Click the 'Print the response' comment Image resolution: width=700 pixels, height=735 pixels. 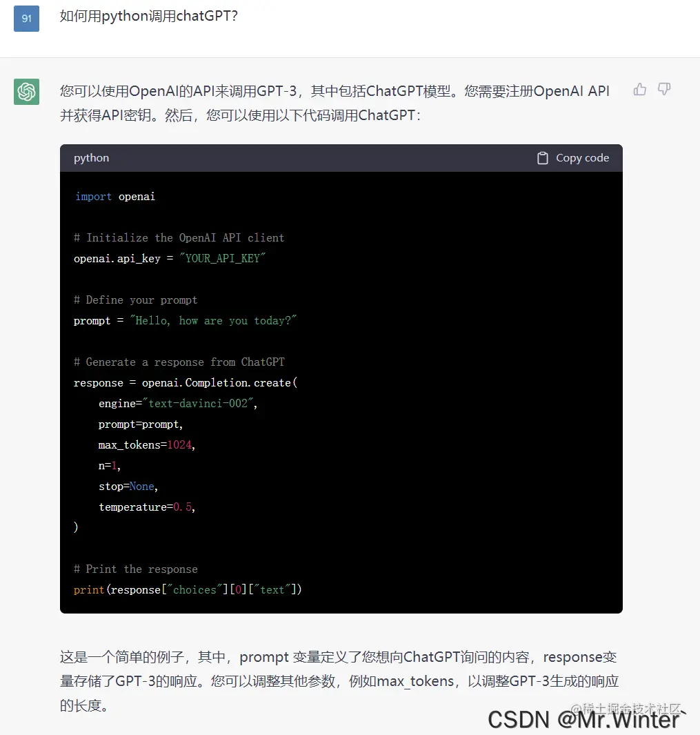135,569
